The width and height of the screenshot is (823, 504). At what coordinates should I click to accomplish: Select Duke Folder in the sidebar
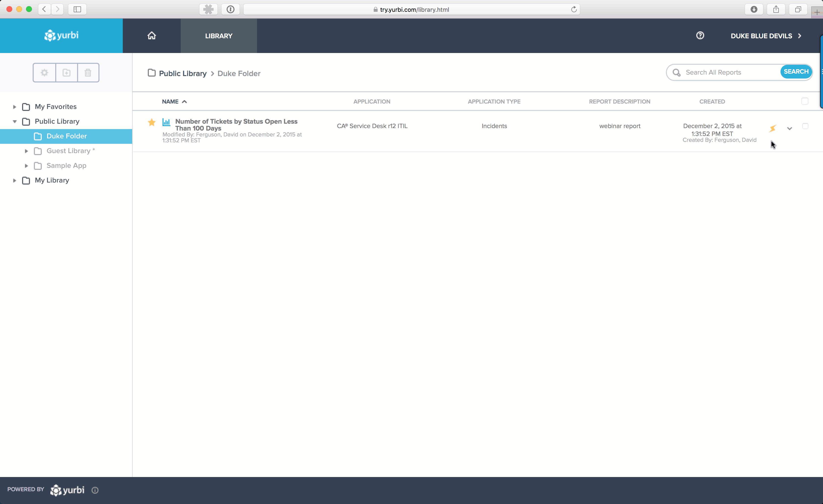[67, 136]
